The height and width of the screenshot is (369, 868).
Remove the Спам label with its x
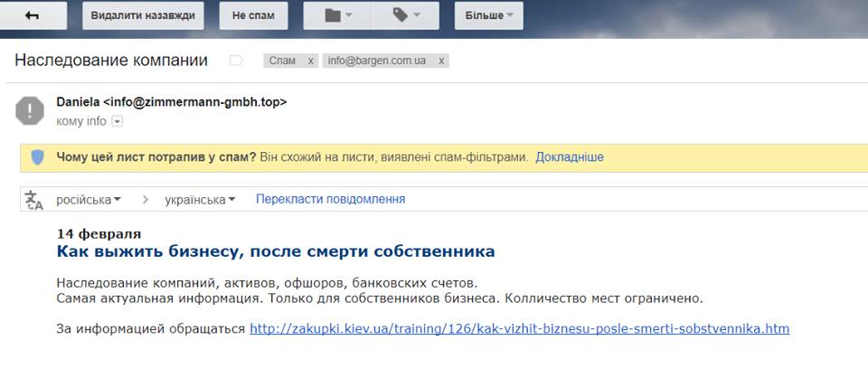tap(311, 61)
